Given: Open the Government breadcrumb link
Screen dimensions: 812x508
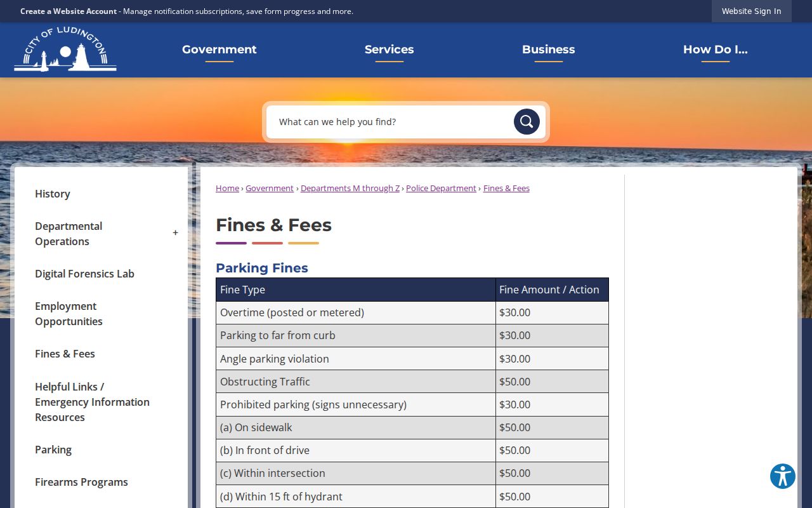Looking at the screenshot, I should click(270, 188).
